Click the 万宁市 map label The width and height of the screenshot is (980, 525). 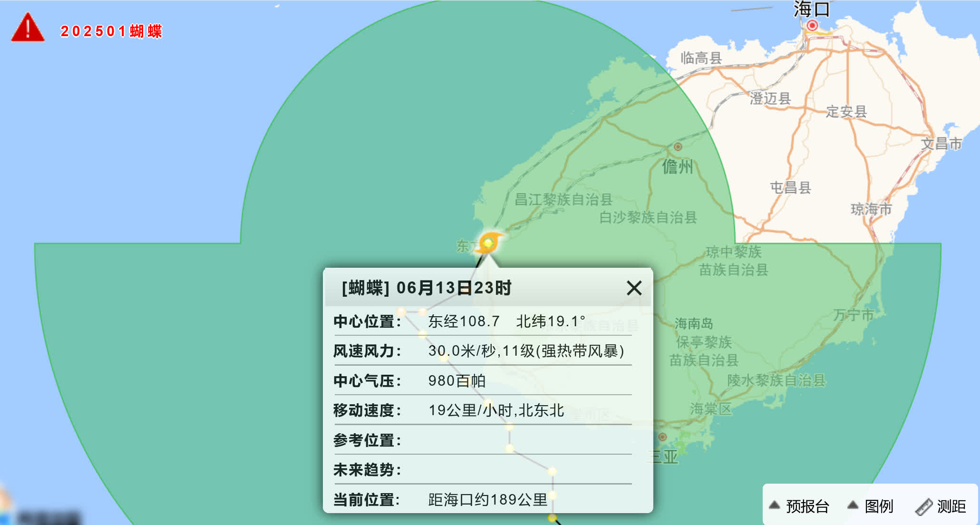(x=853, y=315)
